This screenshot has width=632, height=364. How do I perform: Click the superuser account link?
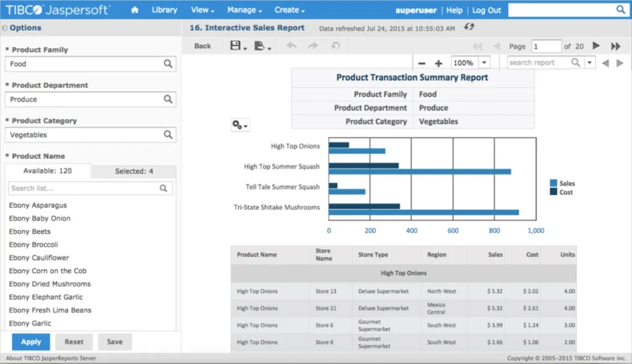416,10
